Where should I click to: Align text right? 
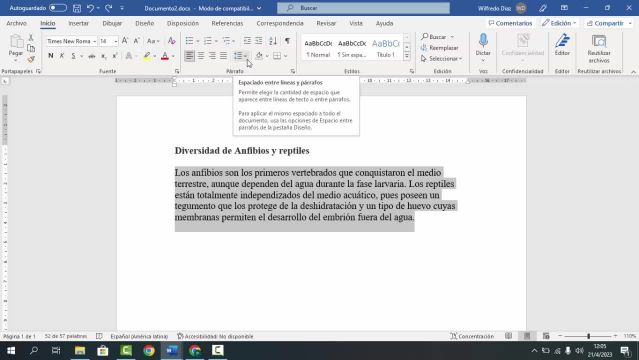(x=212, y=56)
